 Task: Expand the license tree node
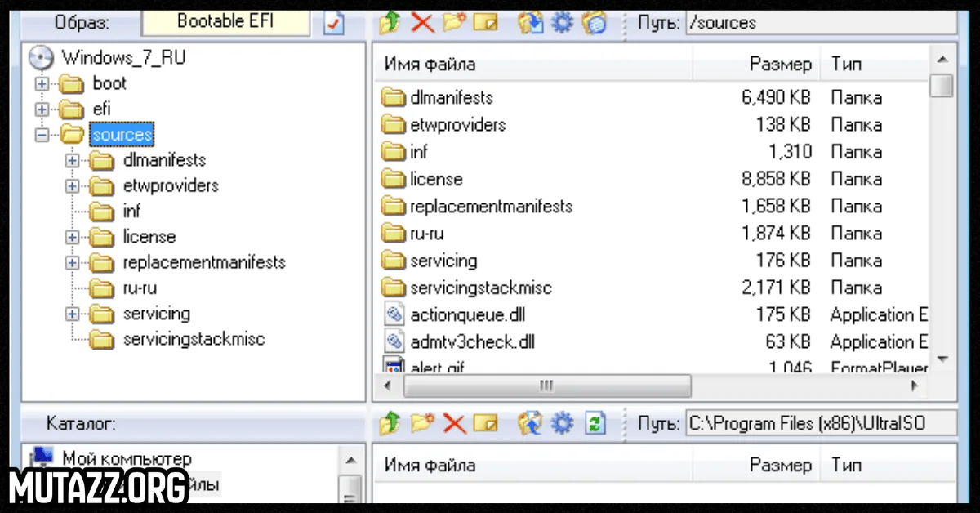(x=72, y=237)
